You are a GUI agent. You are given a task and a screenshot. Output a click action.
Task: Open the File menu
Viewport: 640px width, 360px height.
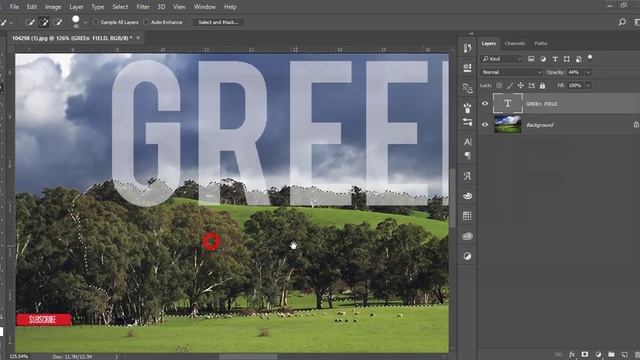click(14, 7)
